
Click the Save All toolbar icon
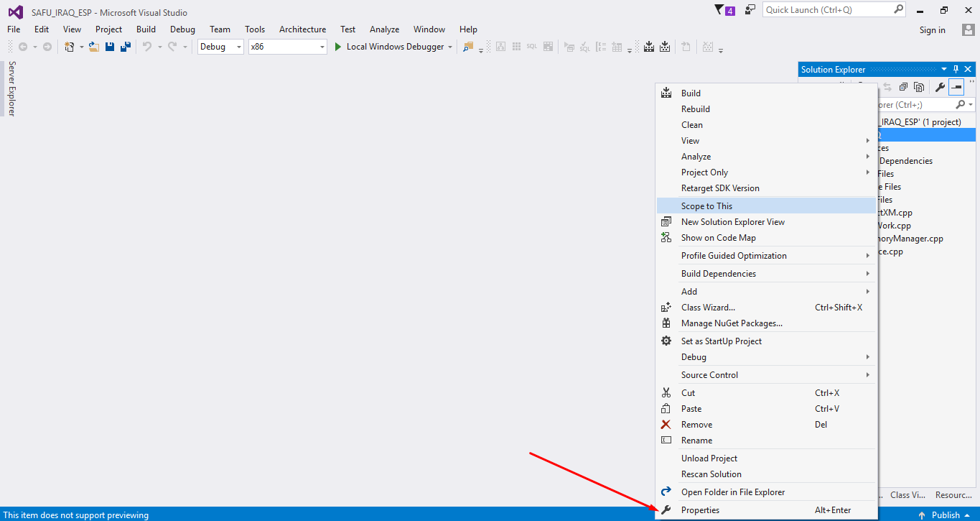[126, 47]
